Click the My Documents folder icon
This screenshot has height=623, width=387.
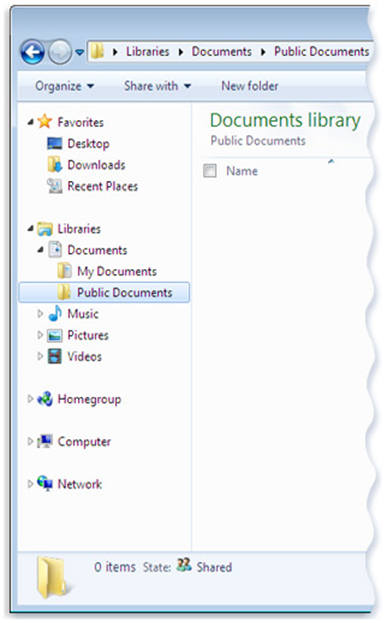pos(64,271)
